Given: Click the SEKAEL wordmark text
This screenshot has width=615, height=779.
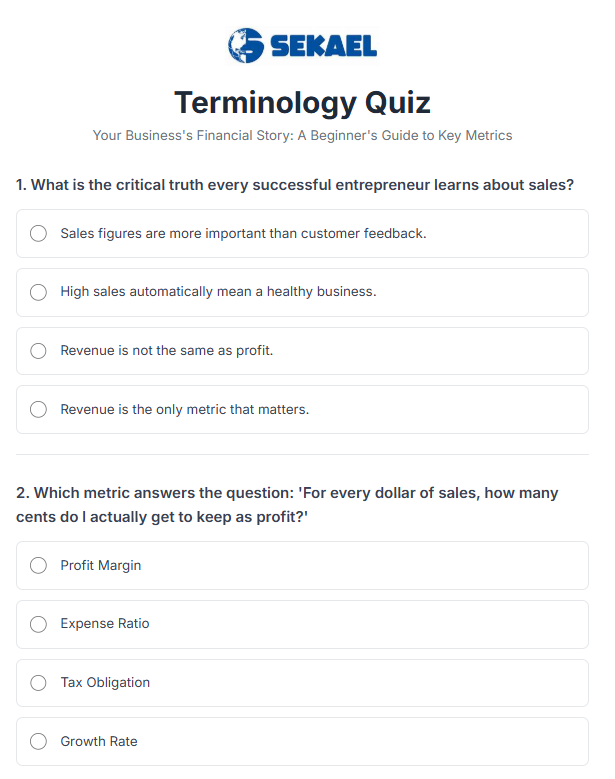Looking at the screenshot, I should [321, 47].
